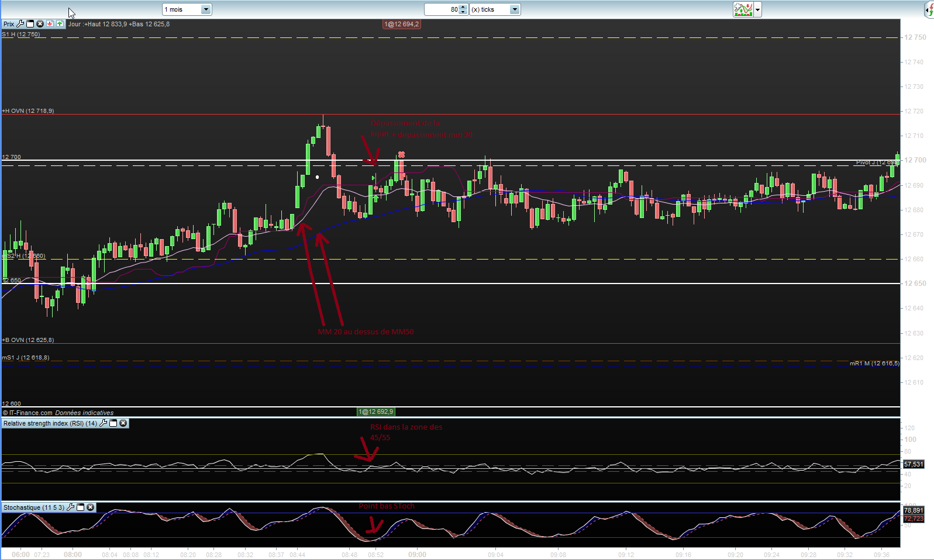This screenshot has height=560, width=934.
Task: Select the mR1 M (12 616,5) level label
Action: (x=874, y=364)
